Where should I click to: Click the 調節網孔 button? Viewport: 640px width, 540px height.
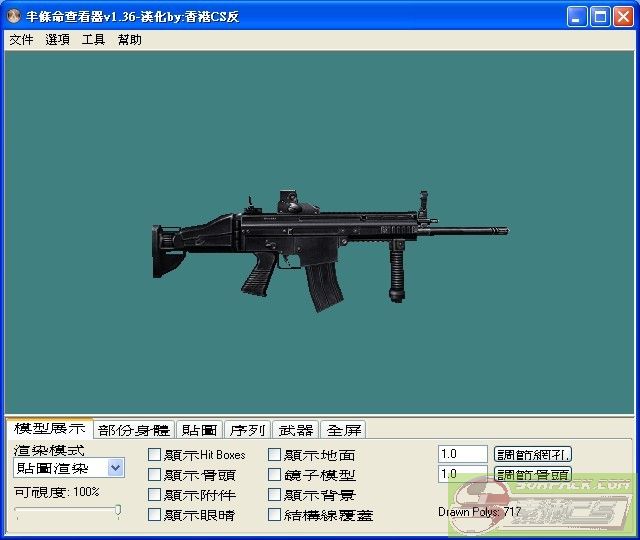pos(533,454)
